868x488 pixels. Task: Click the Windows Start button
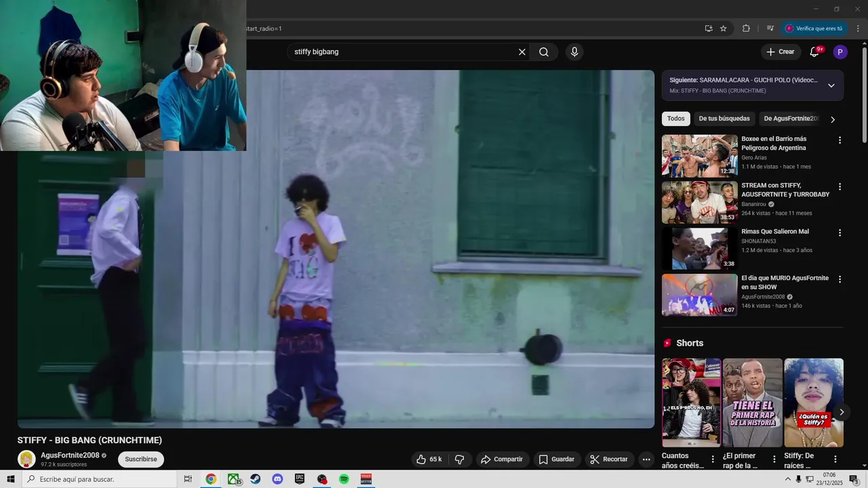[x=11, y=479]
